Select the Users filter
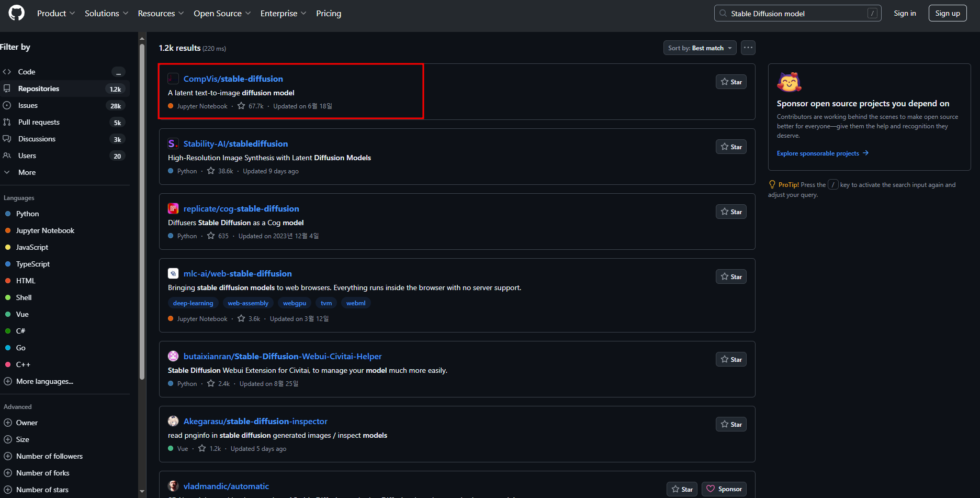The image size is (980, 498). point(64,156)
